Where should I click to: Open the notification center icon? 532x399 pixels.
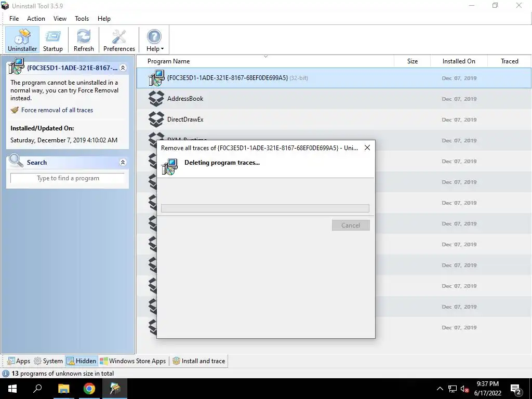coord(516,389)
